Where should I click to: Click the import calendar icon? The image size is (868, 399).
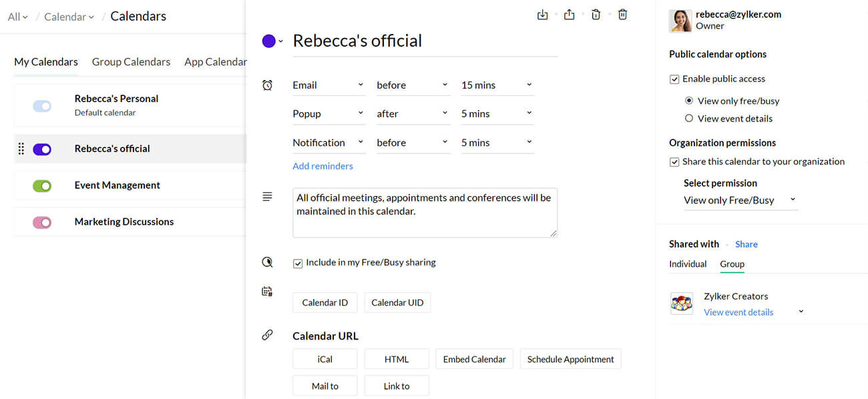(x=542, y=15)
